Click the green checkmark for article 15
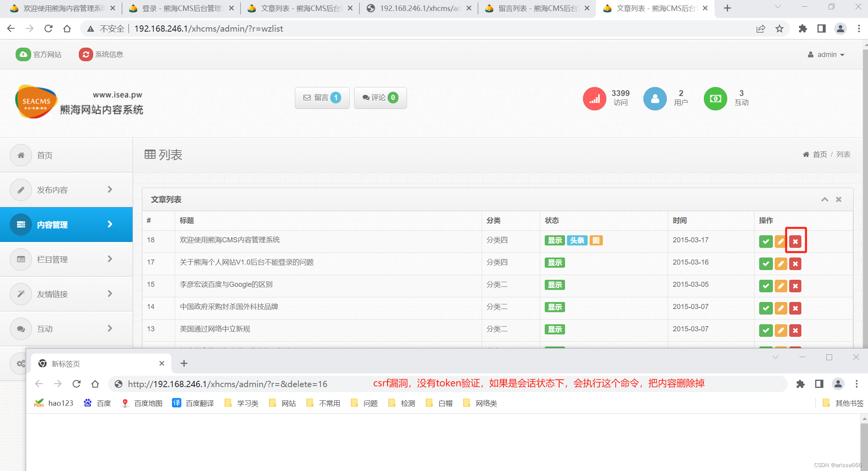The width and height of the screenshot is (868, 471). (x=766, y=286)
